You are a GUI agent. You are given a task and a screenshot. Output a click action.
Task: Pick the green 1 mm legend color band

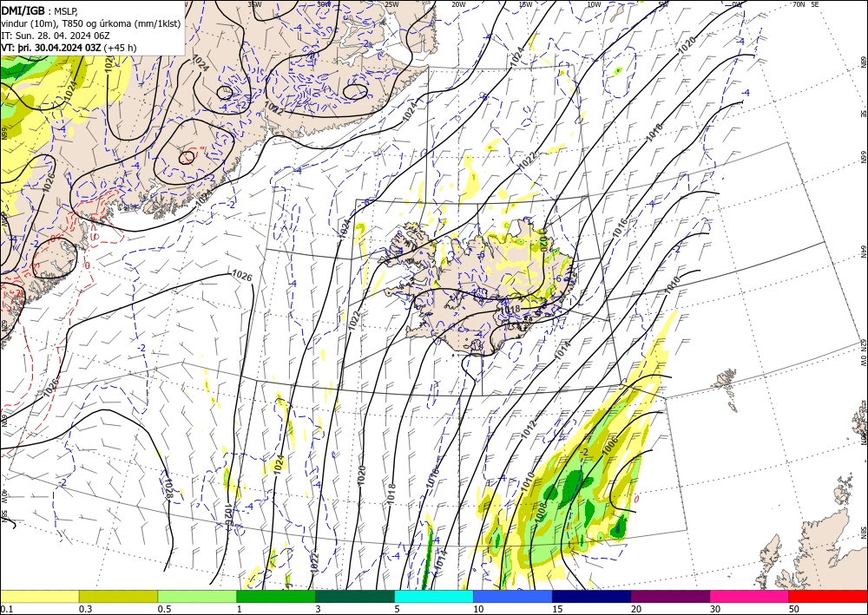pyautogui.click(x=276, y=596)
